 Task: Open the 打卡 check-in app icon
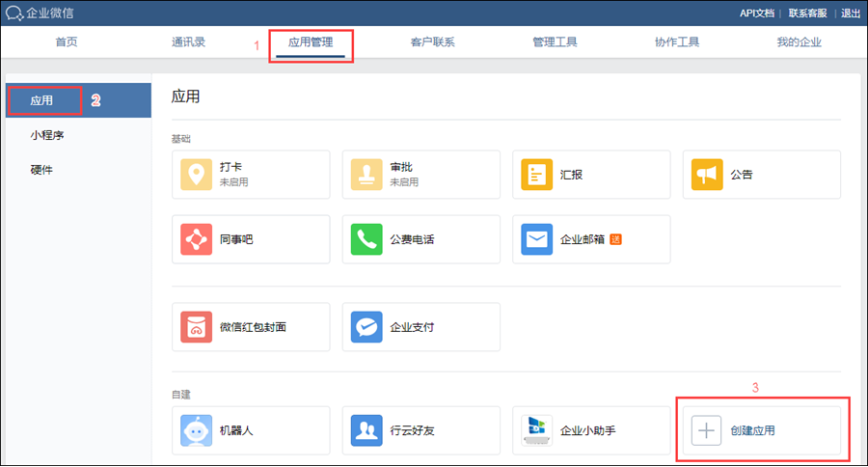point(197,175)
